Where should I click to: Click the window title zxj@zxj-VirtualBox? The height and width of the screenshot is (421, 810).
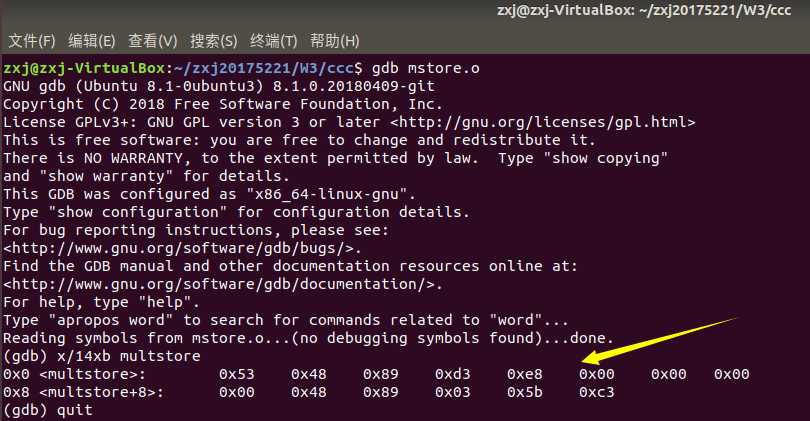coord(644,10)
